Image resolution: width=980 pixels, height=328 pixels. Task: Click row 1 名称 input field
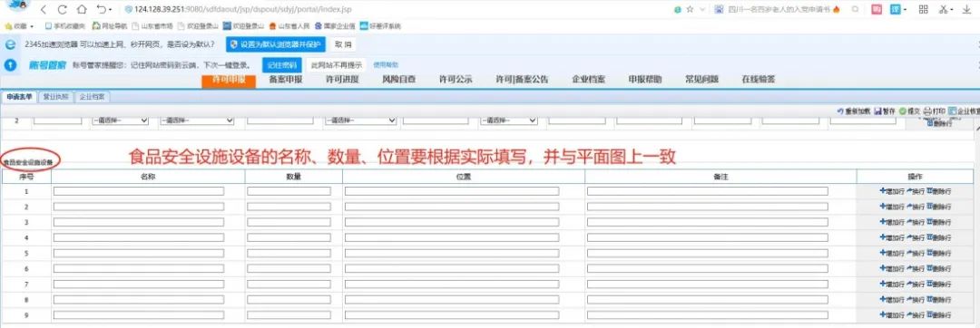[x=139, y=191]
